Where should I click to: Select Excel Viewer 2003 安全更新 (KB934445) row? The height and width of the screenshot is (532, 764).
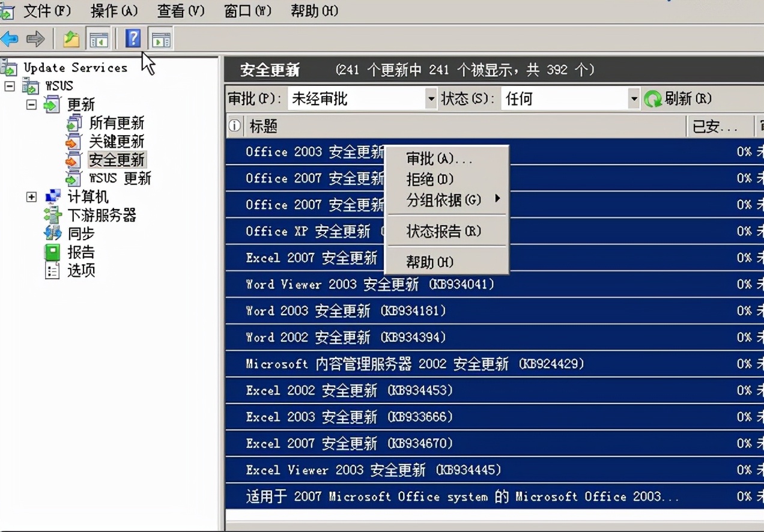pos(495,470)
